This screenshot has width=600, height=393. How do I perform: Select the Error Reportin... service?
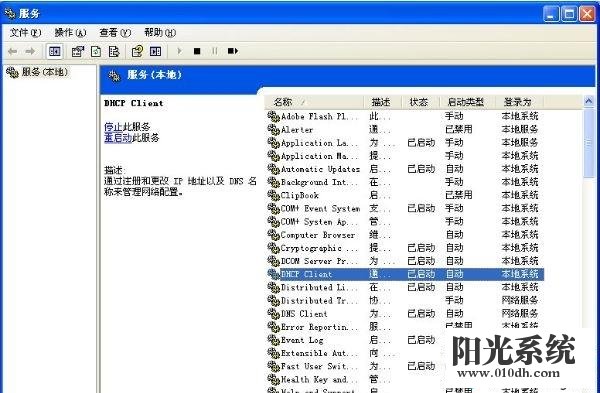404,327
